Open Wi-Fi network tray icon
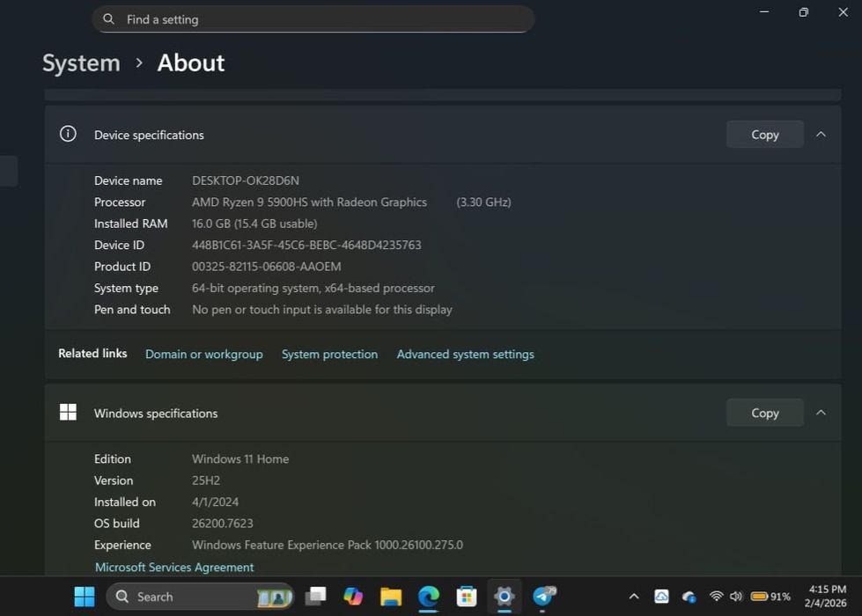 coord(716,596)
